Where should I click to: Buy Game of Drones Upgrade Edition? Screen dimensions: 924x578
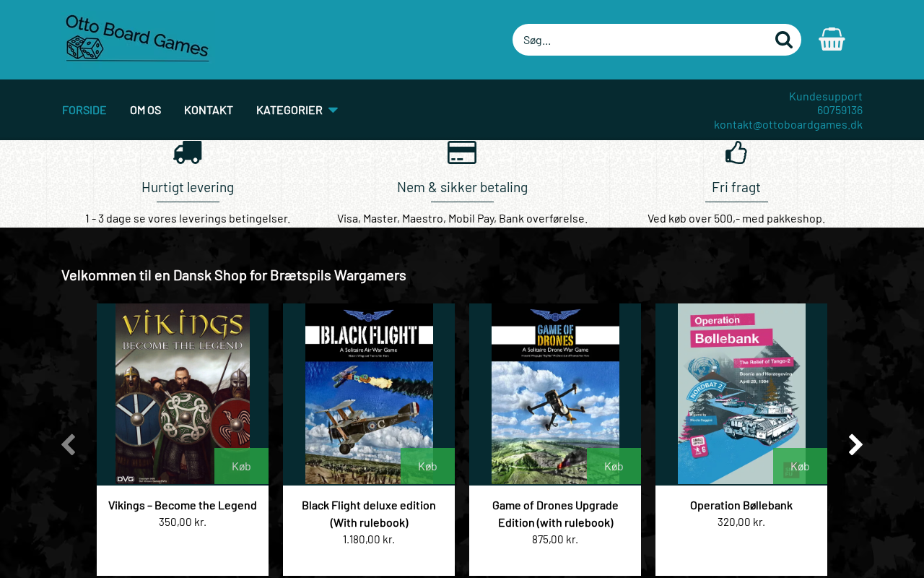tap(614, 466)
